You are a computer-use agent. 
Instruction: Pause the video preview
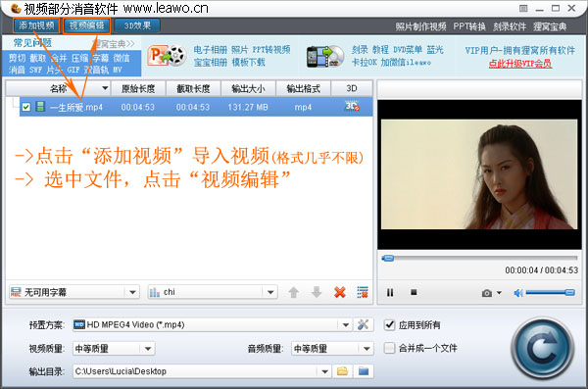390,293
